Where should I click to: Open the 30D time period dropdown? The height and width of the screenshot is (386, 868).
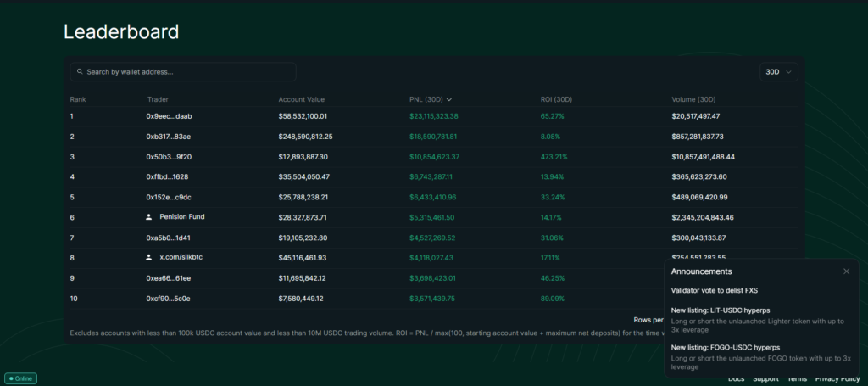(779, 72)
